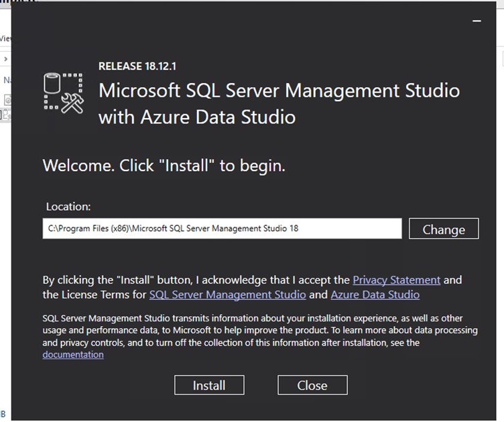Click the Name column header behind the installer
504x422 pixels.
[7, 80]
